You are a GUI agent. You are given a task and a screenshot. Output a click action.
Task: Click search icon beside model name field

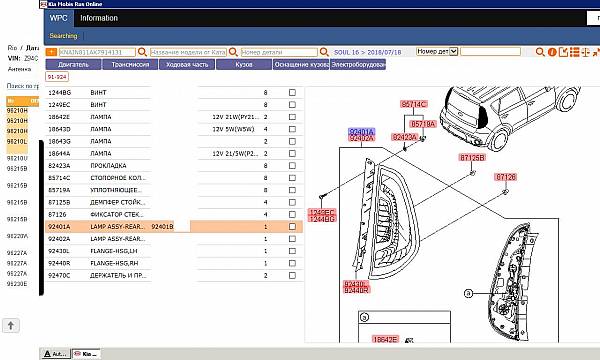coord(233,52)
